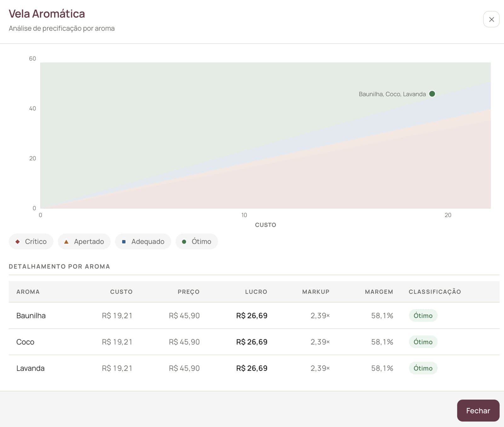Click the MARKUP column header
The width and height of the screenshot is (504, 427).
pyautogui.click(x=316, y=292)
